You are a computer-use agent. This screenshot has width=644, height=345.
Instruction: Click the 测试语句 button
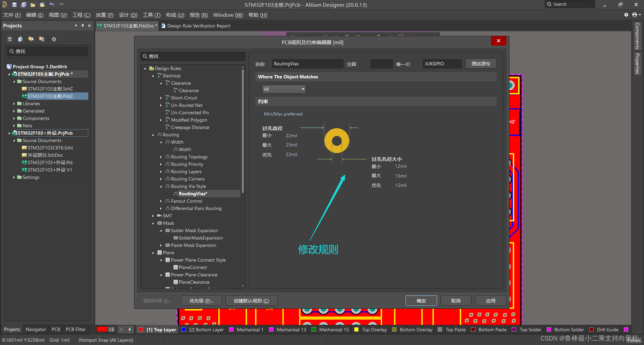481,64
